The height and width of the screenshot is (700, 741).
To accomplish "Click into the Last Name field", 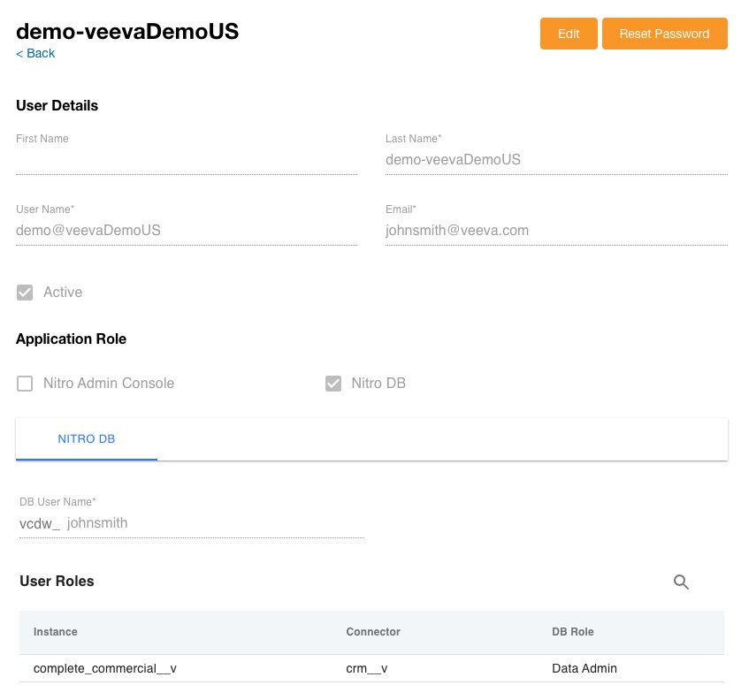I will (555, 161).
